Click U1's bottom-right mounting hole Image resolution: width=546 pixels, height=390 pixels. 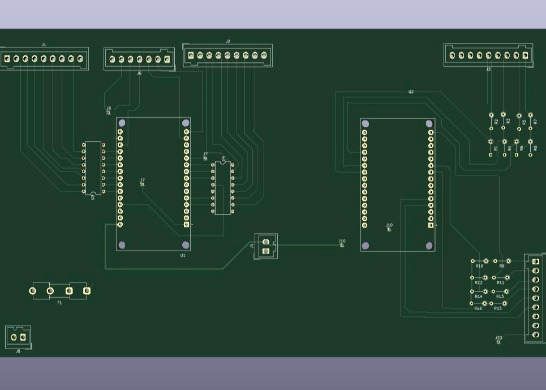tap(186, 245)
